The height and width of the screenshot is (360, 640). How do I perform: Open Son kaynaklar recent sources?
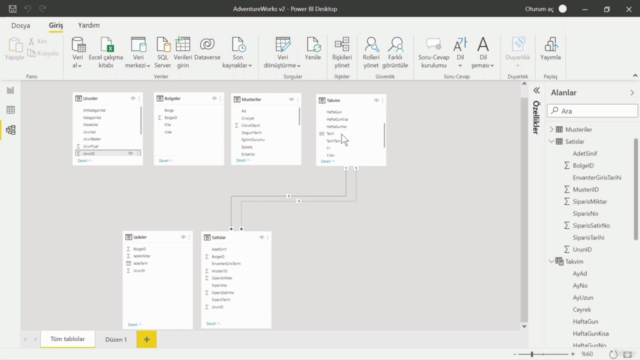click(x=238, y=52)
